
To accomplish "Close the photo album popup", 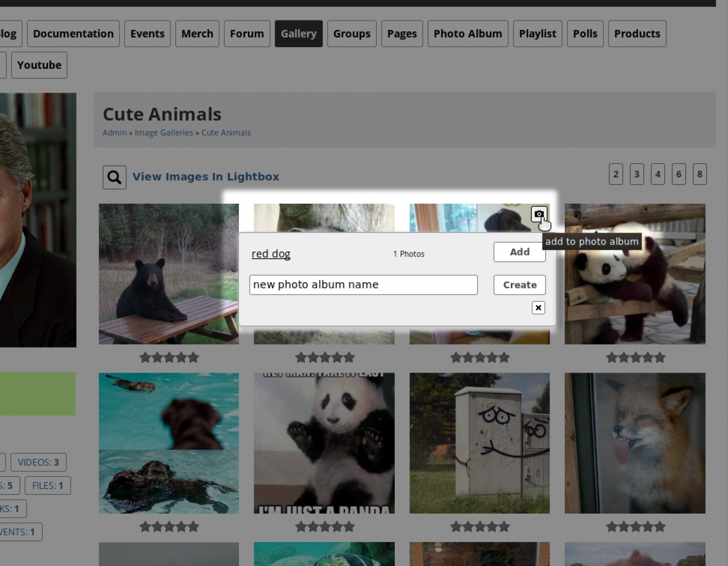I will [538, 308].
